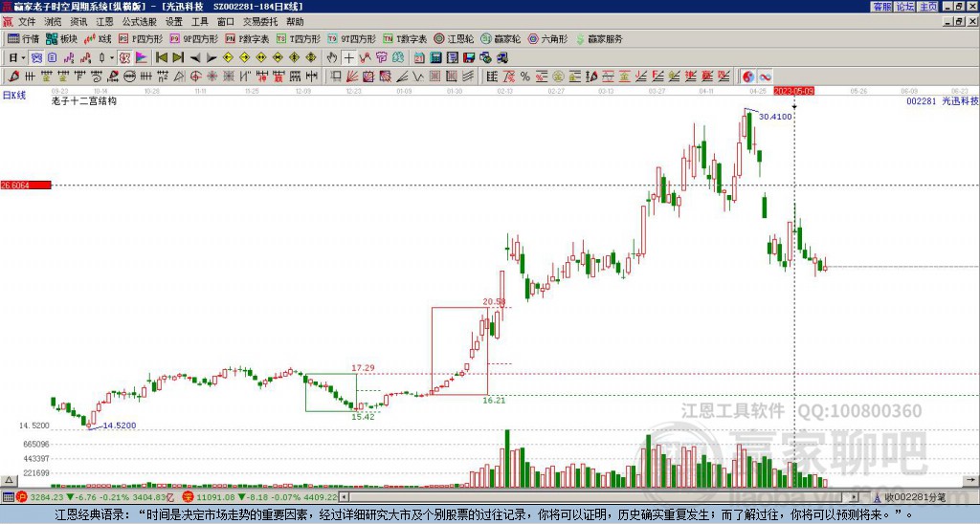Open the 9P四方形 tool
Screen dimensions: 980x524
pos(193,38)
